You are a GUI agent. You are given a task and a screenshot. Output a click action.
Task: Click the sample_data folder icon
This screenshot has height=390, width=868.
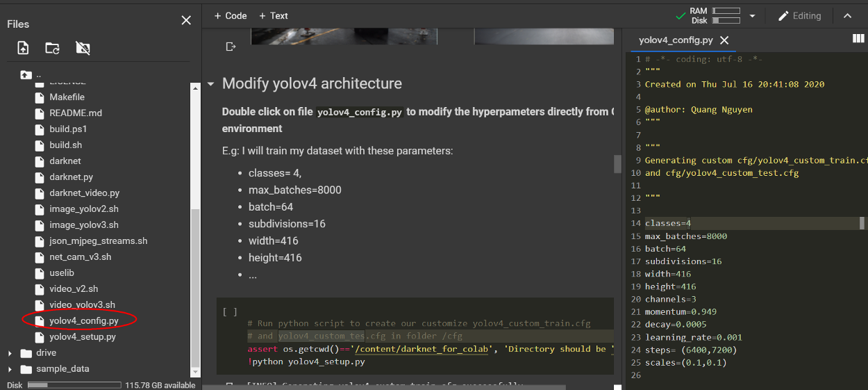(x=26, y=369)
